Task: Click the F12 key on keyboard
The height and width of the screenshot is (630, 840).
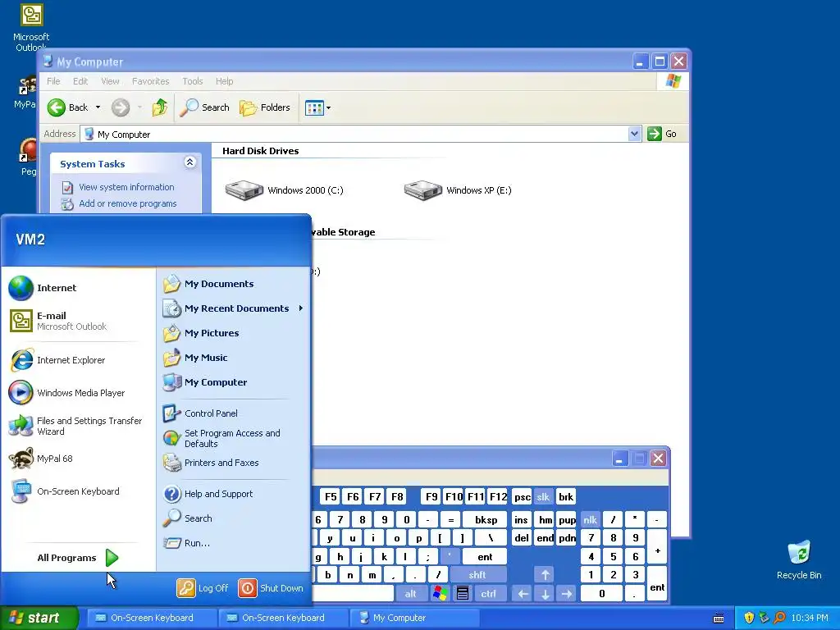Action: click(498, 497)
